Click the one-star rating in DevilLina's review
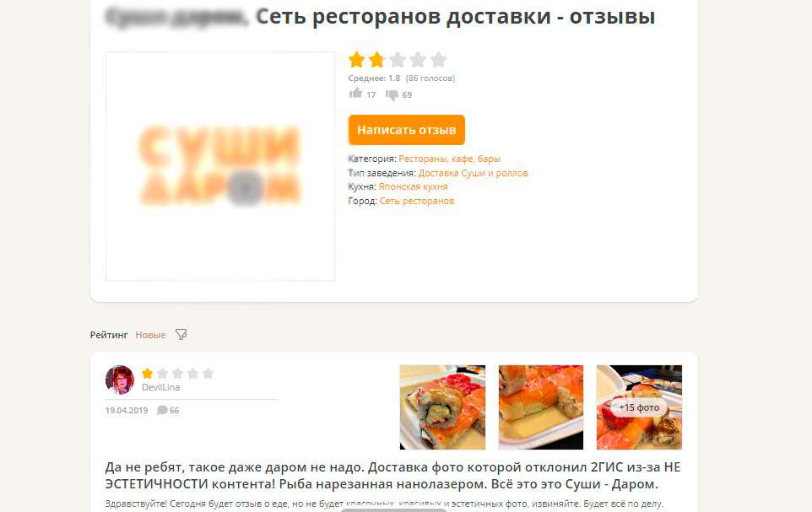The width and height of the screenshot is (812, 512). (147, 374)
